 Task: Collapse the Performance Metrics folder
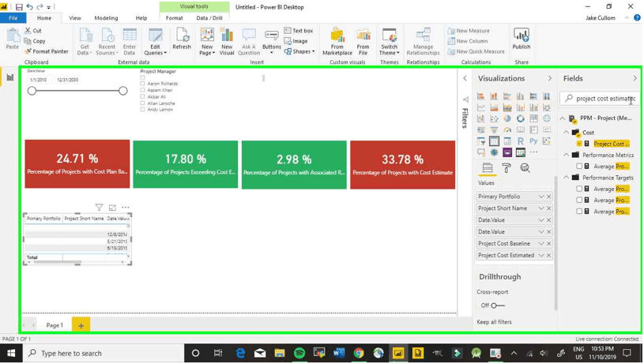[566, 155]
